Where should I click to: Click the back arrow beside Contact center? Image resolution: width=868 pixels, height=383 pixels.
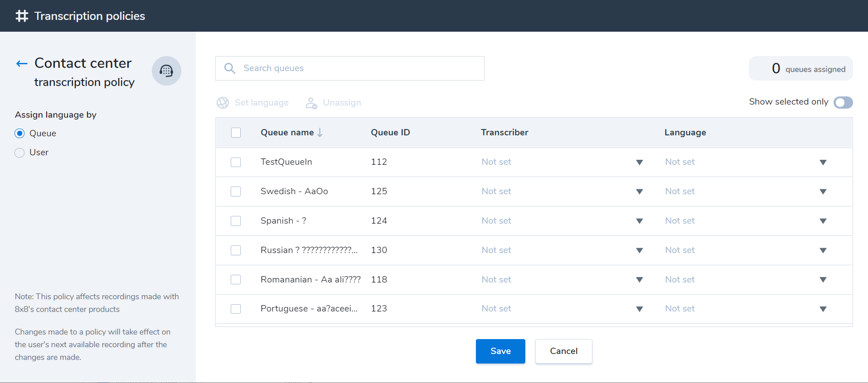tap(22, 64)
